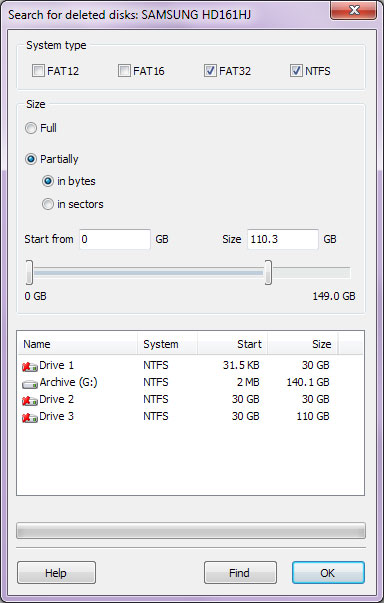This screenshot has height=603, width=384.
Task: Click the '140.1 GB' size value
Action: [x=308, y=382]
